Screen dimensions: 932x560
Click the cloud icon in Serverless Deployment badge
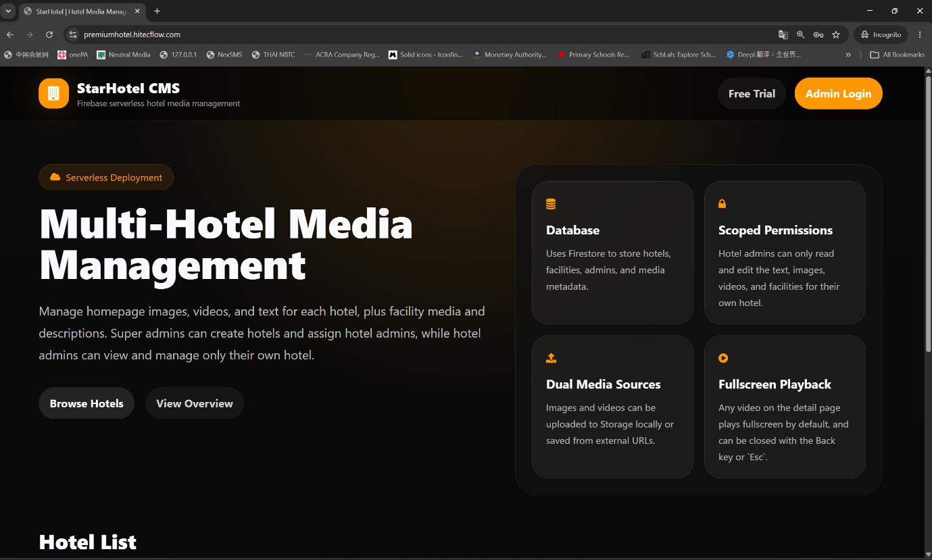tap(55, 177)
